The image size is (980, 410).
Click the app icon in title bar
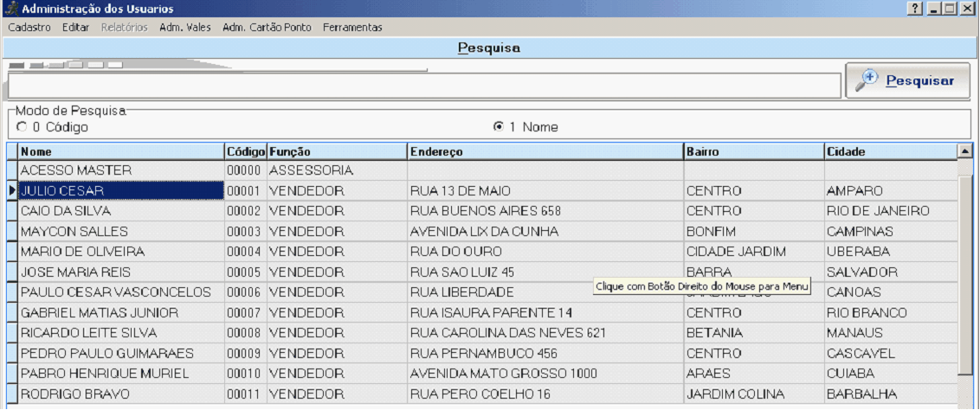pyautogui.click(x=11, y=8)
